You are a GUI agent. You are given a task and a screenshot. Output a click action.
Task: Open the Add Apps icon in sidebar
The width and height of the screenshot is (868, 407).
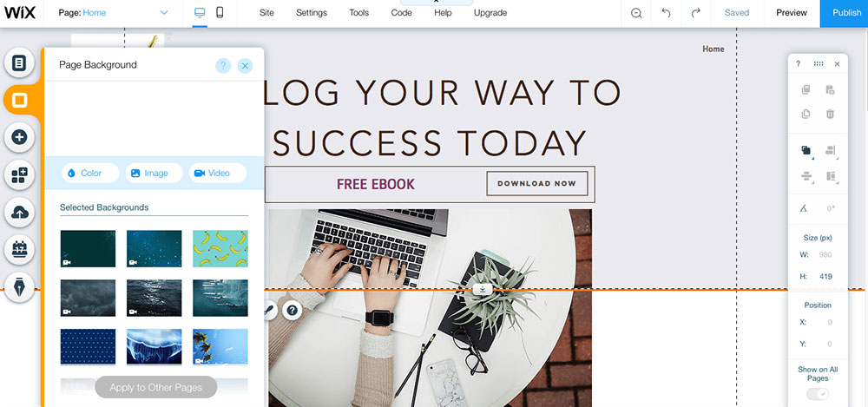click(x=19, y=175)
